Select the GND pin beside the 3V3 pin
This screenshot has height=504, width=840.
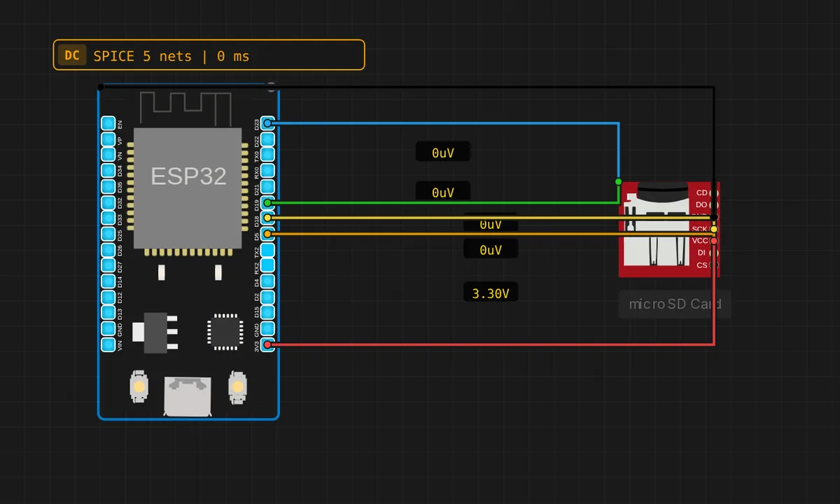tap(267, 329)
